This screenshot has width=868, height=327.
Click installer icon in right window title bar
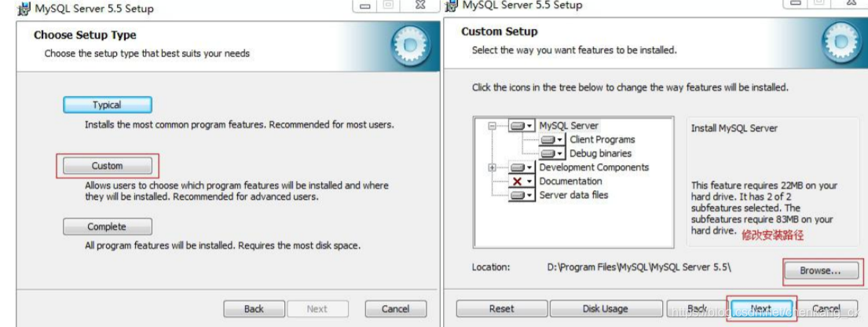coord(452,5)
